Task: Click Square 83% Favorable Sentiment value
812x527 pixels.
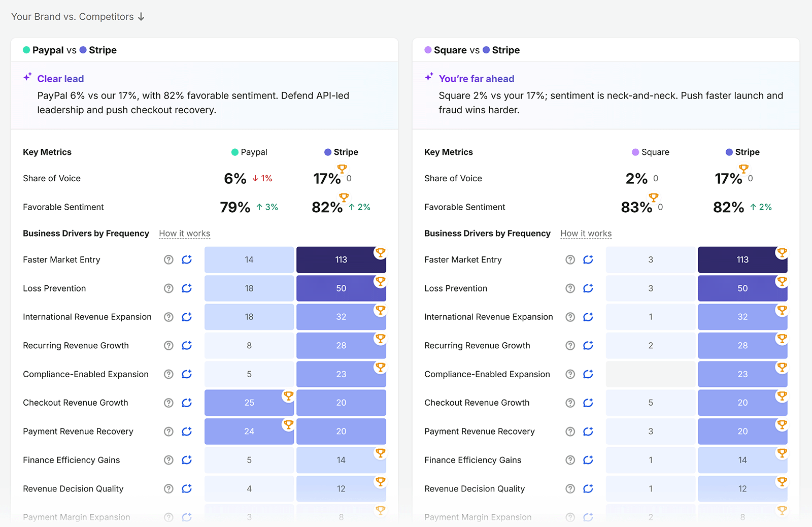Action: (636, 207)
